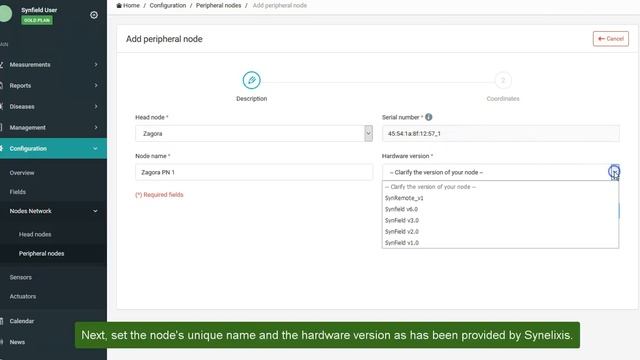The height and width of the screenshot is (360, 640).
Task: Select SynField v3.0 hardware version
Action: 500,220
